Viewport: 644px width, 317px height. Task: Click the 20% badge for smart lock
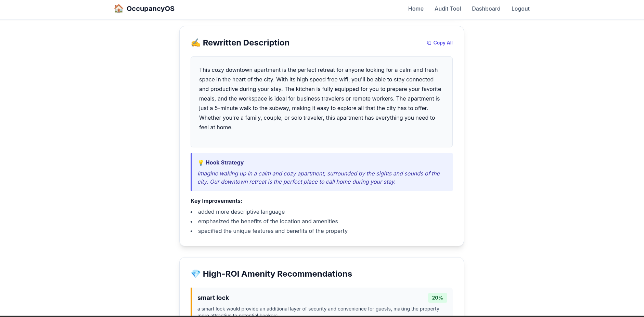(437, 298)
